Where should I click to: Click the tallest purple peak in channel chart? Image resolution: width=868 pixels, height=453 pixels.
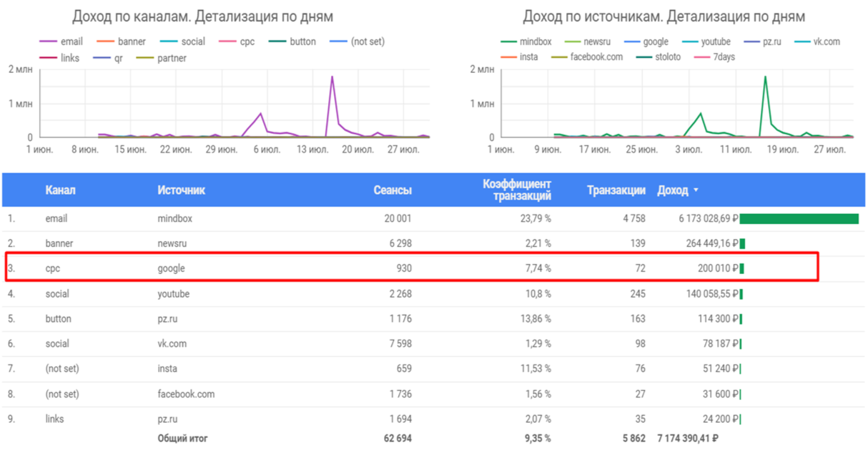point(332,77)
